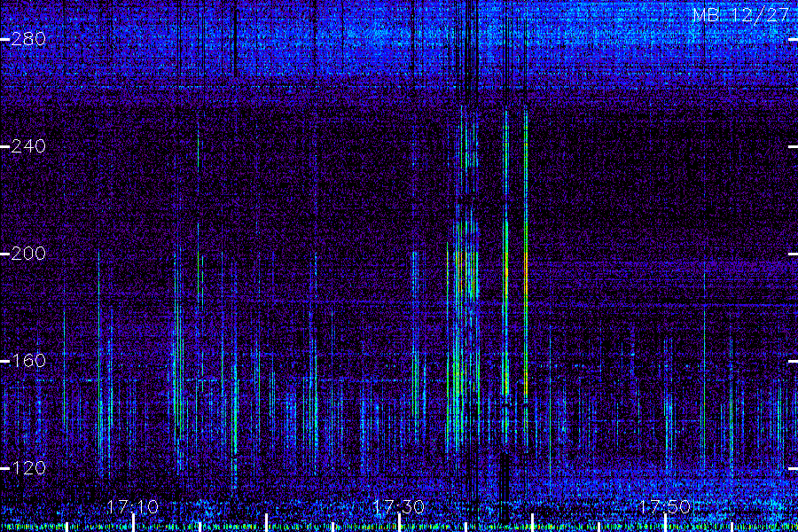The height and width of the screenshot is (532, 798).
Task: Click the 200 frequency axis label
Action: (x=28, y=254)
